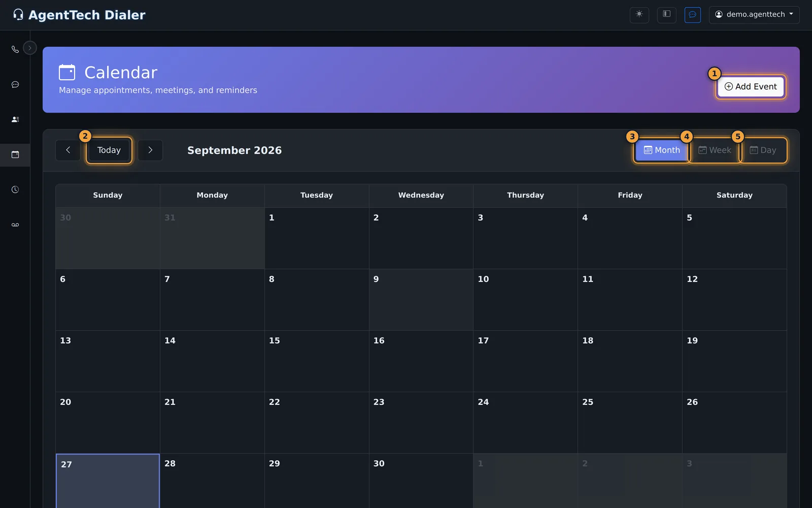This screenshot has height=508, width=812.
Task: Click the Sunday column header
Action: coord(108,195)
